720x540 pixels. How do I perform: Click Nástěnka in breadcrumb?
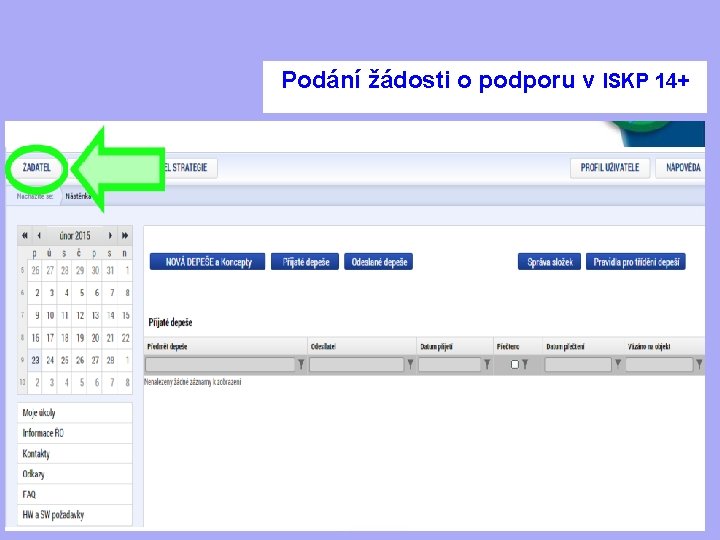pos(78,196)
